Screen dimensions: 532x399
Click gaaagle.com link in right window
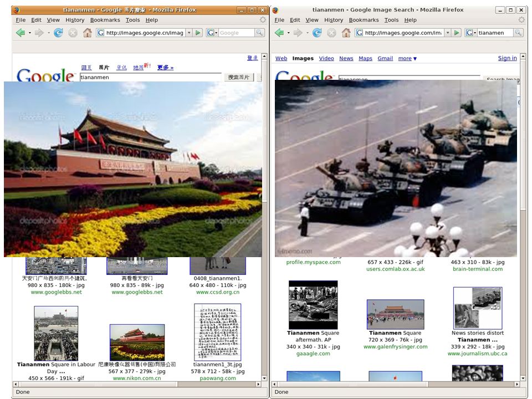(313, 354)
